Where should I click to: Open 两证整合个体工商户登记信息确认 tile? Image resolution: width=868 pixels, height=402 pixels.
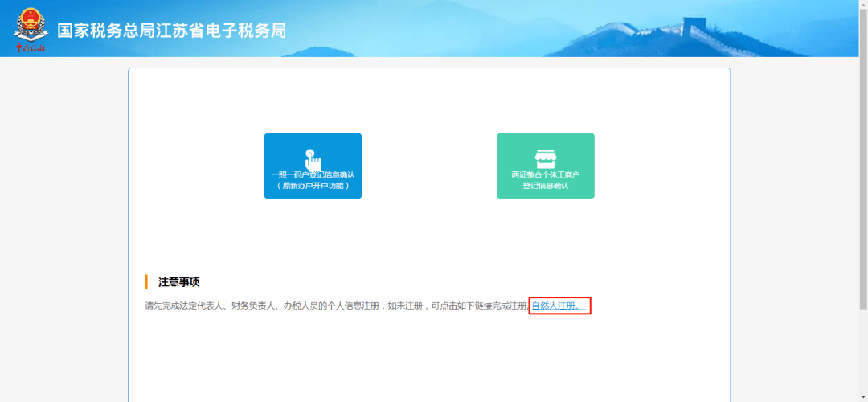click(x=546, y=166)
